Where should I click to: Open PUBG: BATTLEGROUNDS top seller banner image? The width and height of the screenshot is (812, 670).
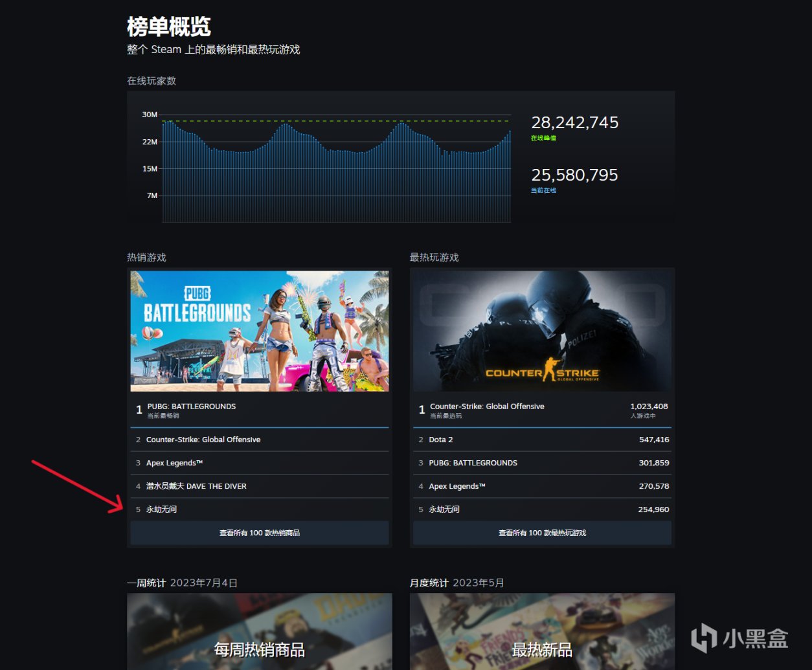(x=260, y=331)
